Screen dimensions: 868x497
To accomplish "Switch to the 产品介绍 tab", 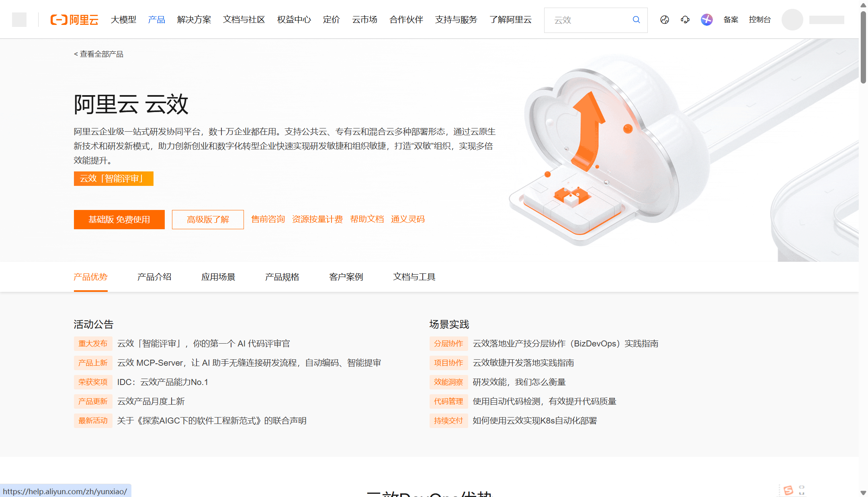I will [x=154, y=277].
